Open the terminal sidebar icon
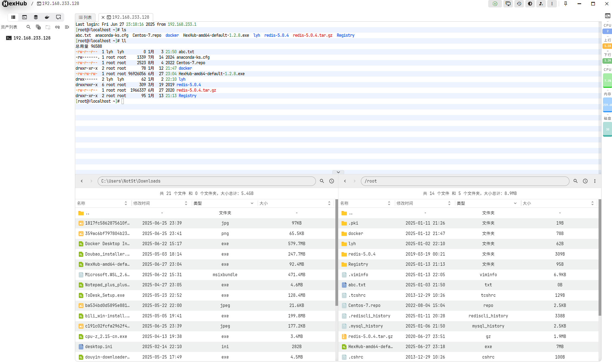The width and height of the screenshot is (612, 364). (x=24, y=17)
